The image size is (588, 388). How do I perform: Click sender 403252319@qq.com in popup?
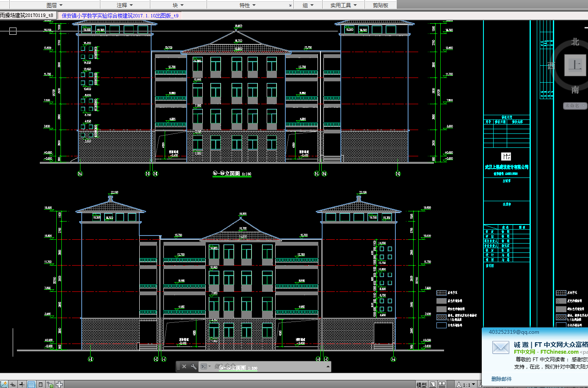tap(514, 332)
